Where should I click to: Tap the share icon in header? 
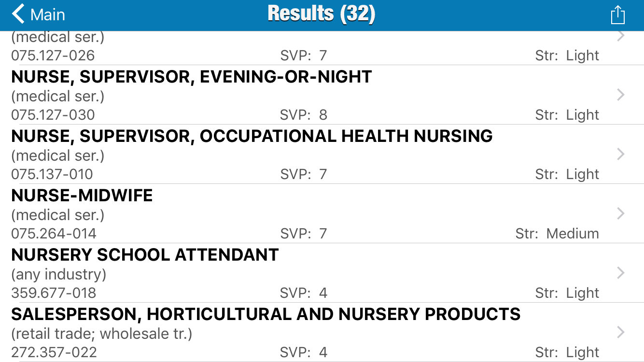pyautogui.click(x=617, y=15)
